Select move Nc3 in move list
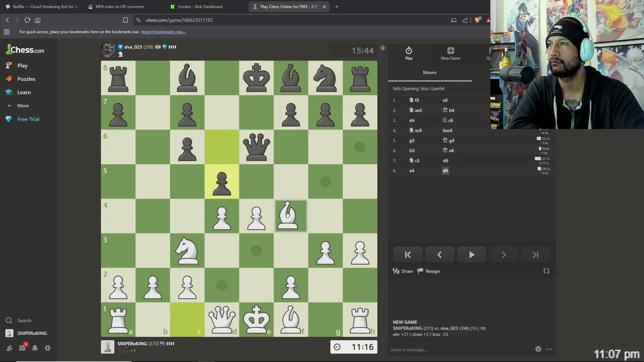The height and width of the screenshot is (362, 644). coord(414,160)
